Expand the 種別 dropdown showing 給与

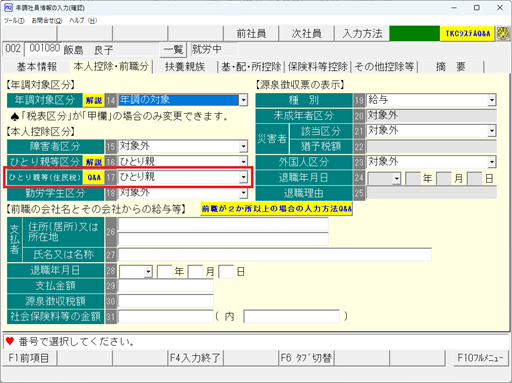492,100
